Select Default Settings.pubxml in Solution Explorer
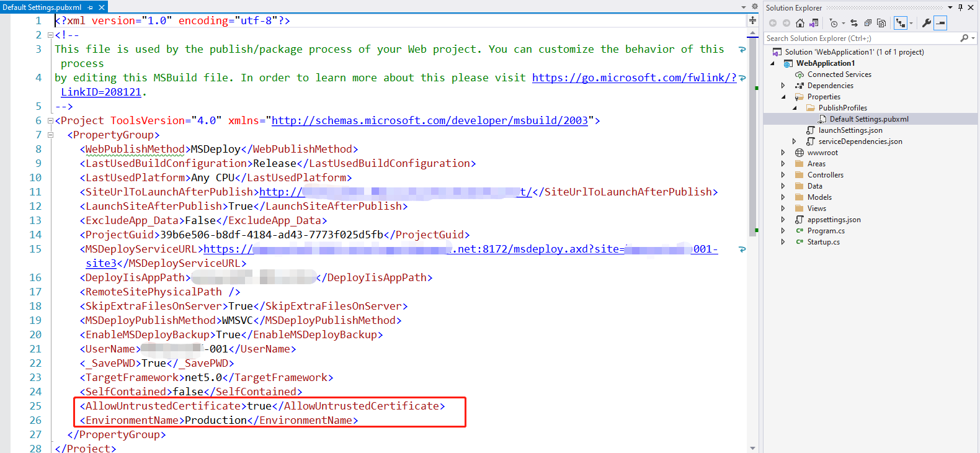 click(x=869, y=119)
